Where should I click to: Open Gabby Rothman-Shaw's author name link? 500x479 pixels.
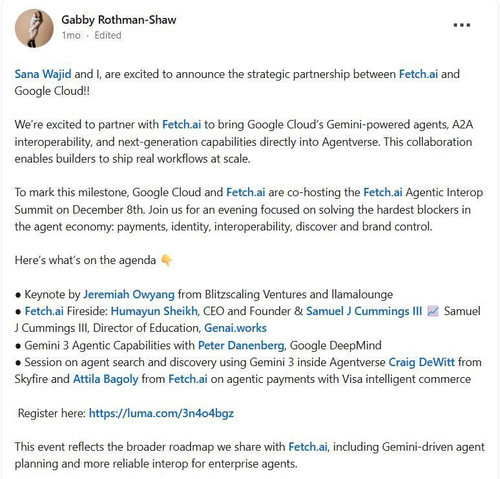pos(119,20)
